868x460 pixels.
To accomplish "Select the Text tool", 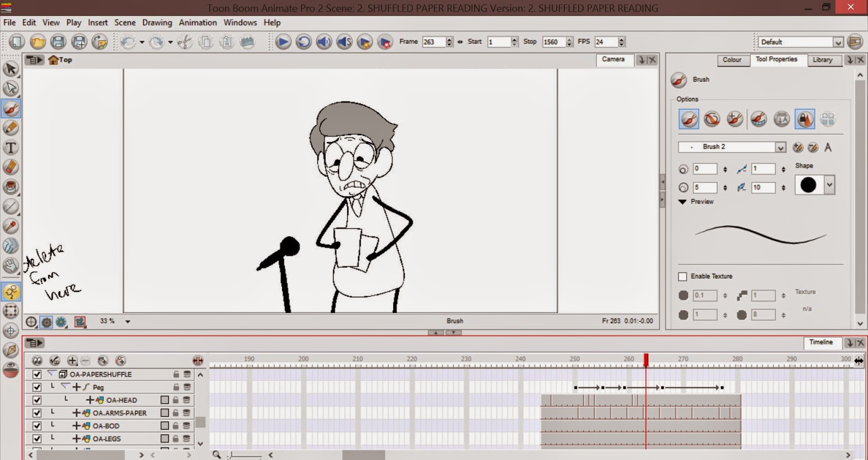I will click(x=11, y=148).
